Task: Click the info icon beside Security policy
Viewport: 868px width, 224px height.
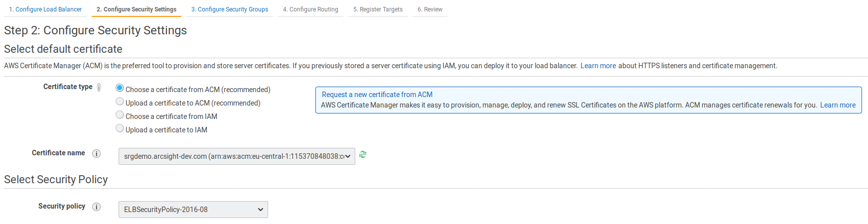Action: (x=97, y=207)
